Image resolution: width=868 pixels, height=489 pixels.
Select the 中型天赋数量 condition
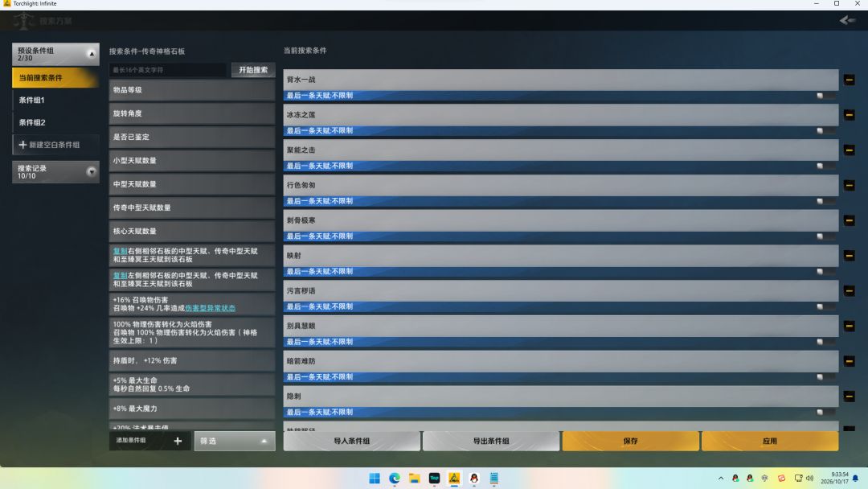tap(192, 184)
